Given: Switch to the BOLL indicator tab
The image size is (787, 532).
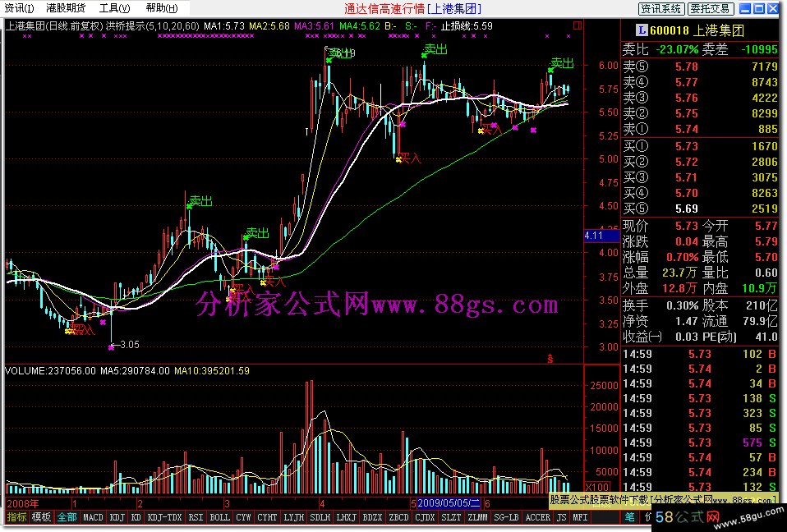Looking at the screenshot, I should point(219,517).
